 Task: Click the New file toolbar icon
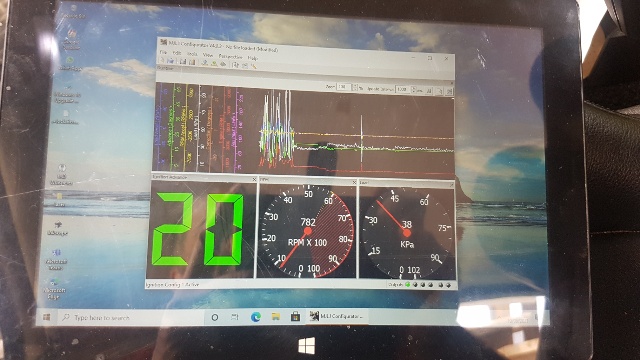tap(161, 60)
